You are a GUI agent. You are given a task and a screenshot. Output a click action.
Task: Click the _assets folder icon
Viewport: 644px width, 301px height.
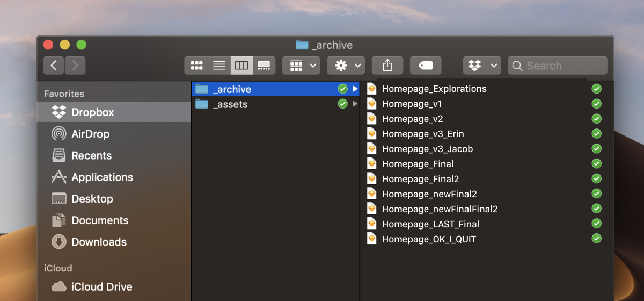201,104
